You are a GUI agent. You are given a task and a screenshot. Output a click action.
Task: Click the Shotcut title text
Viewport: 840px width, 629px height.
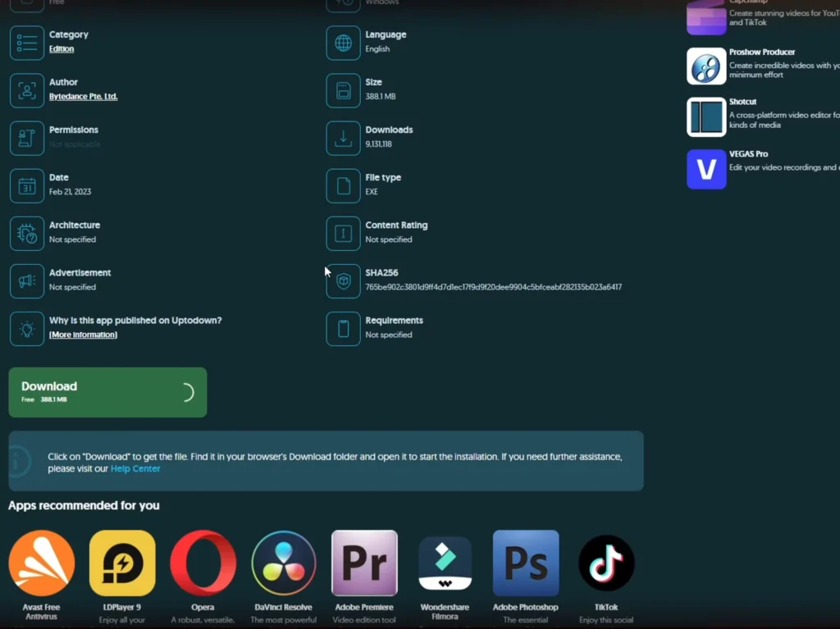[742, 102]
